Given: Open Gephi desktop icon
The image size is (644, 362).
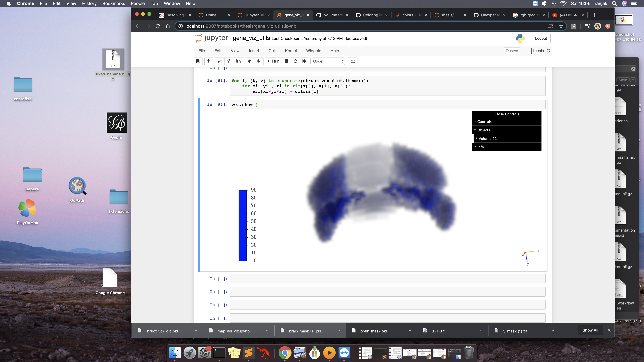Looking at the screenshot, I should click(x=117, y=126).
